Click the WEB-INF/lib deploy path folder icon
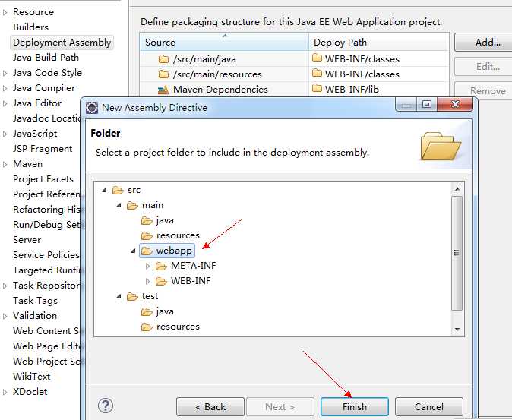This screenshot has height=420, width=512. click(x=317, y=88)
